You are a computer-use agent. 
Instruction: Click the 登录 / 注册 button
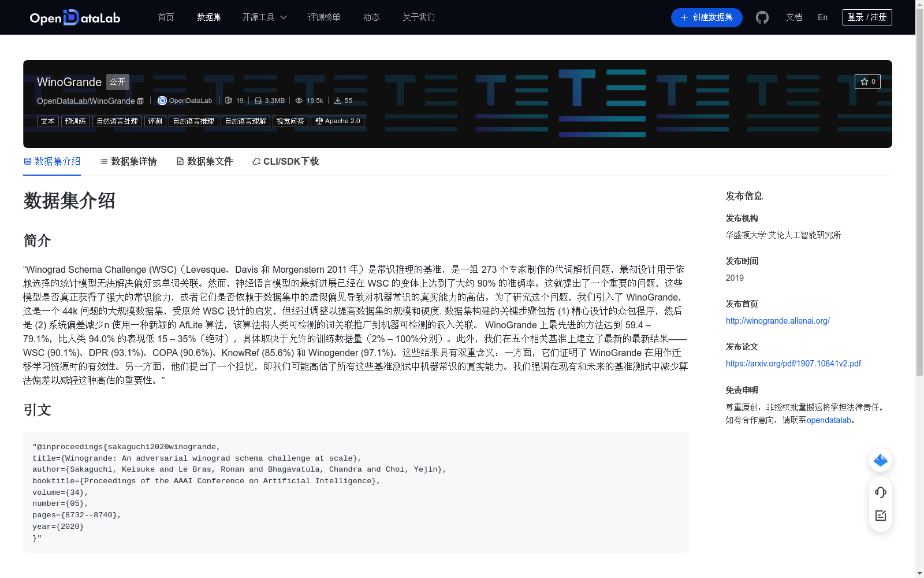tap(867, 17)
